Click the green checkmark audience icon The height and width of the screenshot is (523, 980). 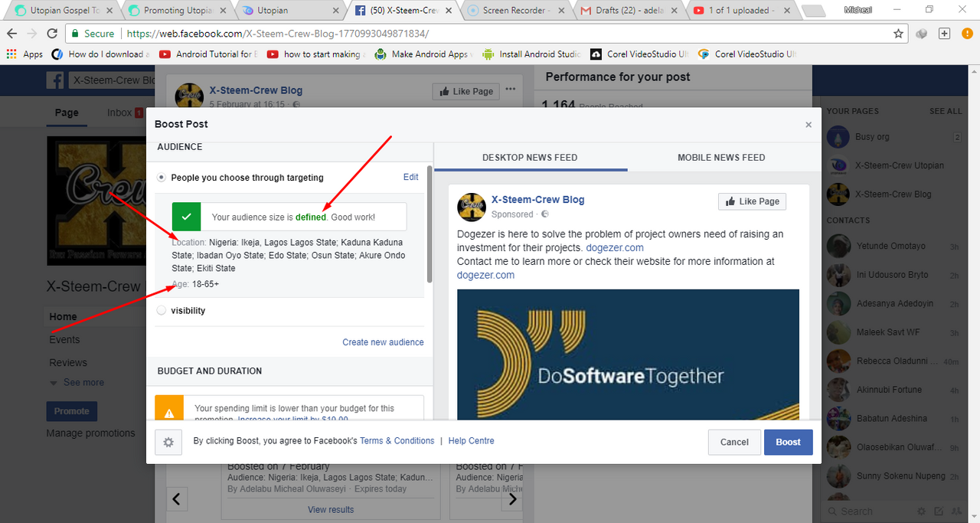click(187, 217)
